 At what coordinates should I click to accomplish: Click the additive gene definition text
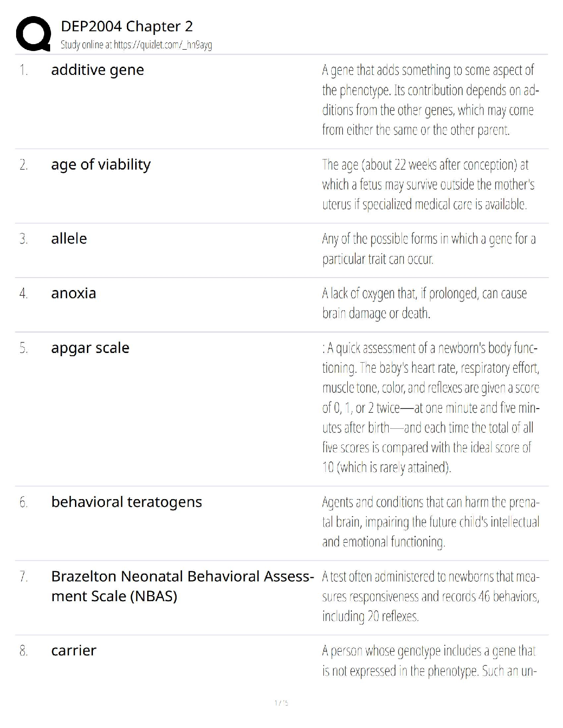point(430,100)
